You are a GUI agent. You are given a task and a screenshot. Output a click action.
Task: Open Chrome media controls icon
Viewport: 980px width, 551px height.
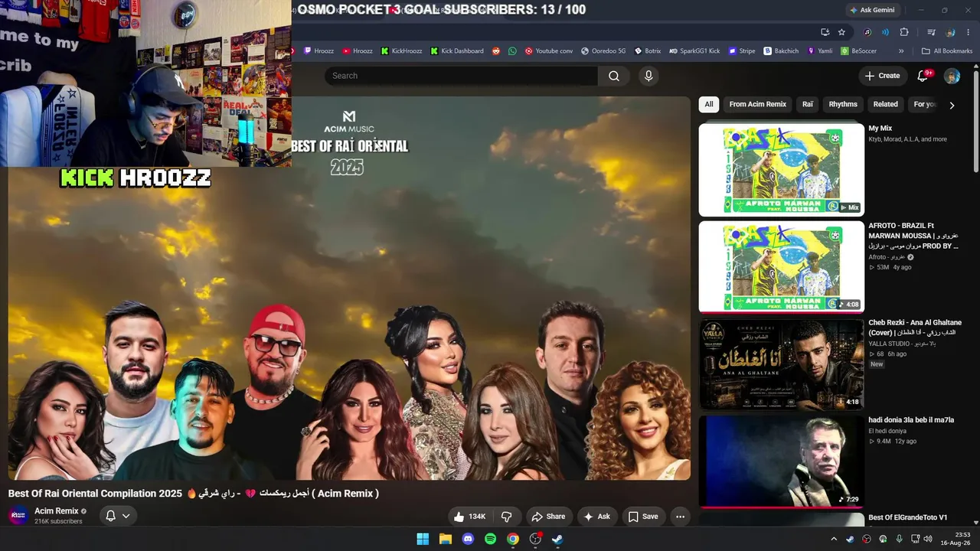931,32
